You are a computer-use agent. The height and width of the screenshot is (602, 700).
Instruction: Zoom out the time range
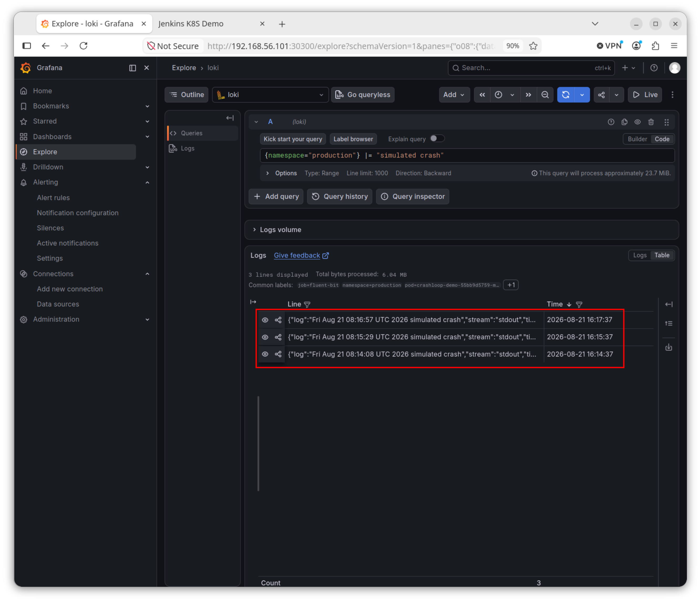point(545,95)
